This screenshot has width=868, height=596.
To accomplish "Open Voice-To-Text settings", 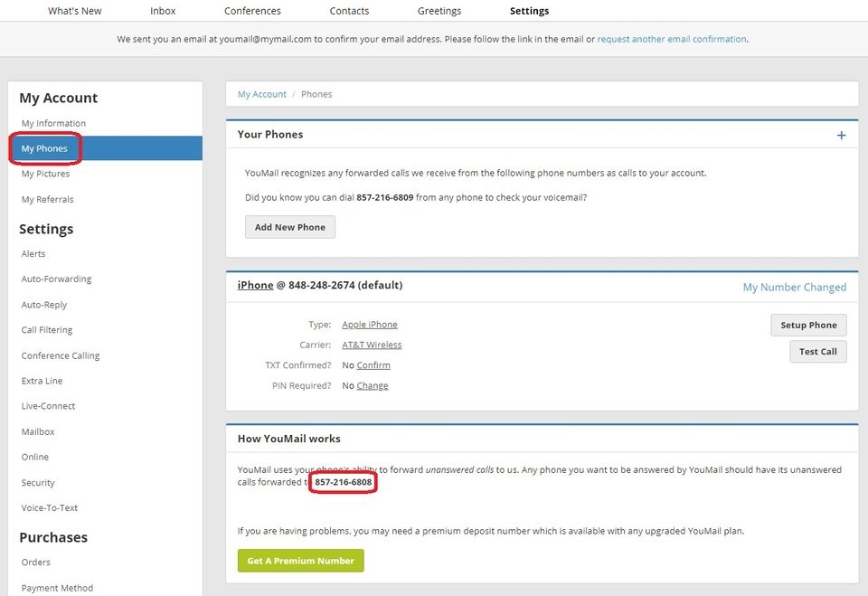I will click(49, 508).
